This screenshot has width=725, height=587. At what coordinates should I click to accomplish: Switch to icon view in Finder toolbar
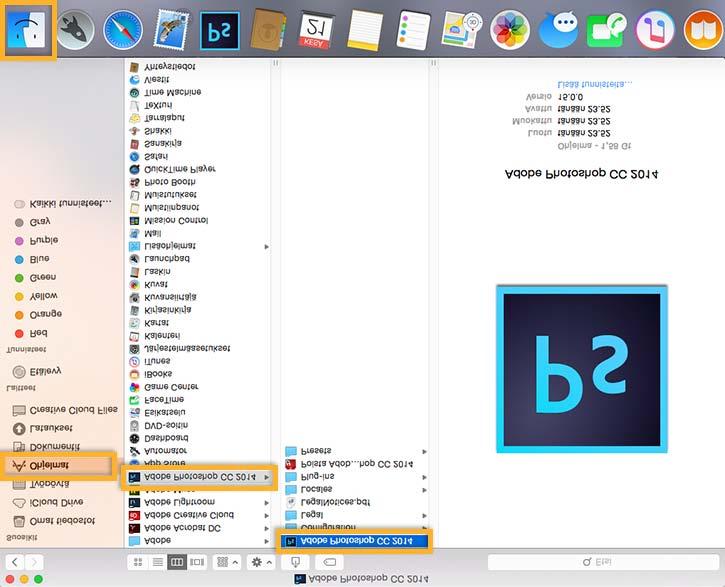138,562
